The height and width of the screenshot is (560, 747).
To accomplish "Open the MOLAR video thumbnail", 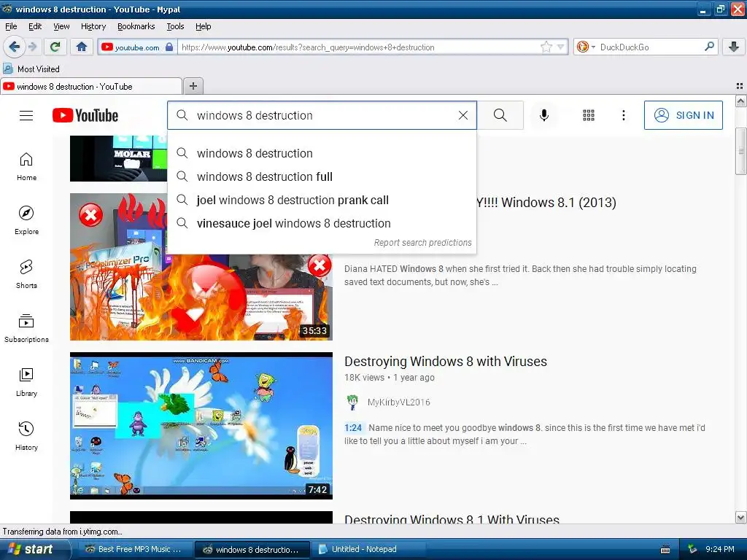I will (x=119, y=158).
